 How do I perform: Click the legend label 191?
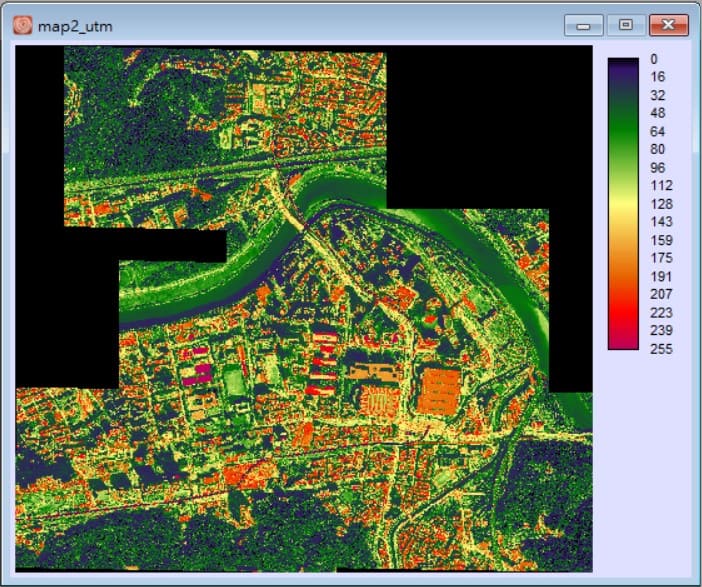(x=659, y=276)
